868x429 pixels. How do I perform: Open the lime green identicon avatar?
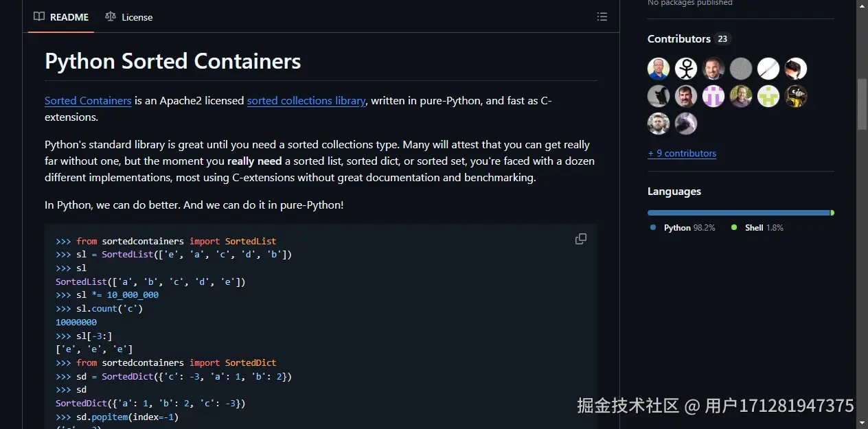tap(768, 96)
